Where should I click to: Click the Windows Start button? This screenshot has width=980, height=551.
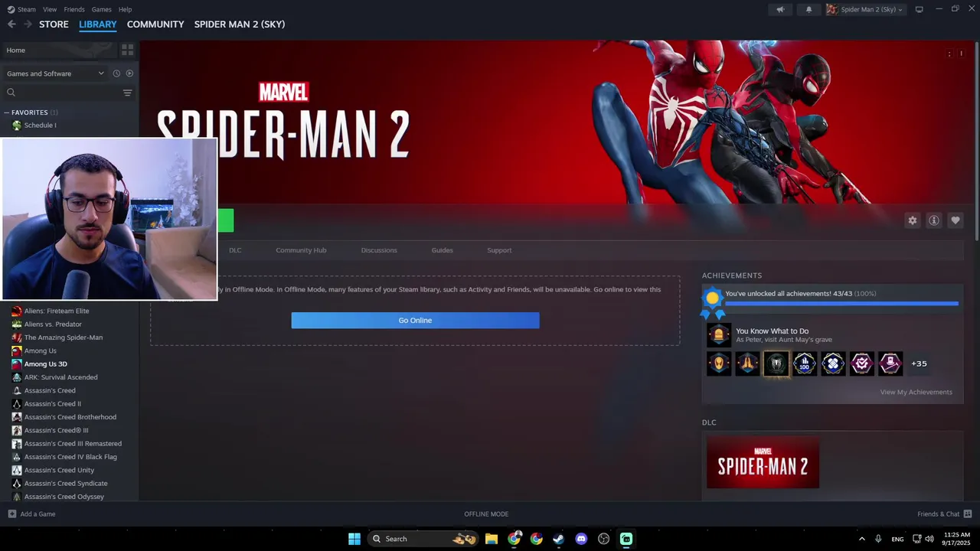tap(354, 539)
